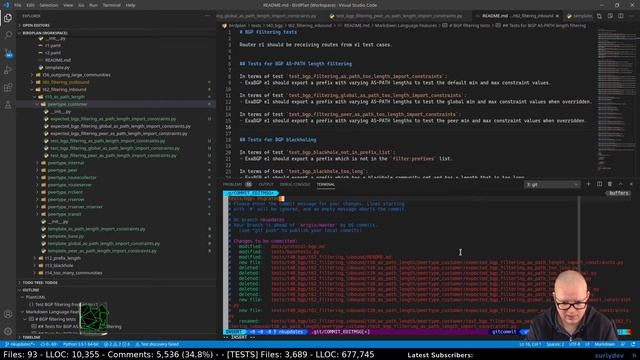Open the Manage gear icon
The image size is (640, 360).
click(x=8, y=331)
